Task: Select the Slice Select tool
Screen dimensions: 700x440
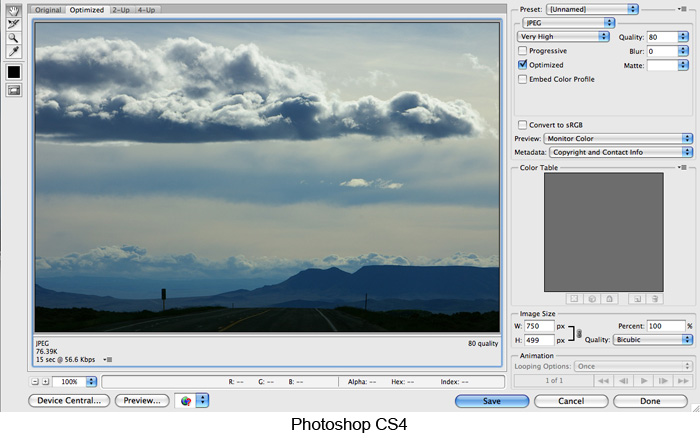Action: click(14, 23)
